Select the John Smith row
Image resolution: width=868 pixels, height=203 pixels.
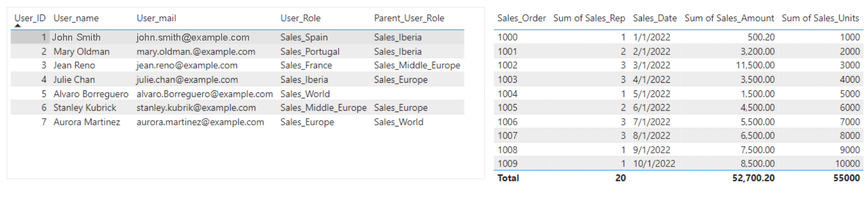[237, 37]
